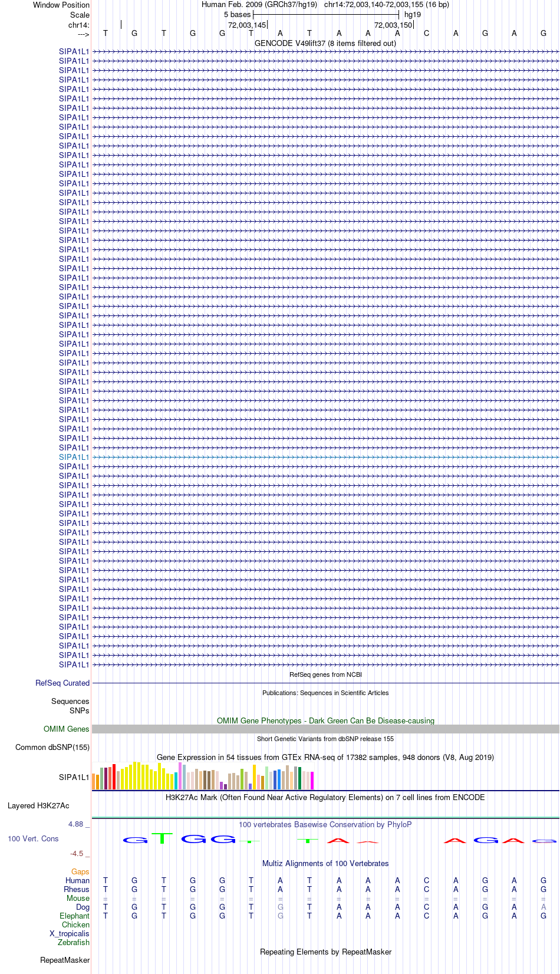
Task: Open the GTEx Gene Expression track title
Action: (x=325, y=757)
